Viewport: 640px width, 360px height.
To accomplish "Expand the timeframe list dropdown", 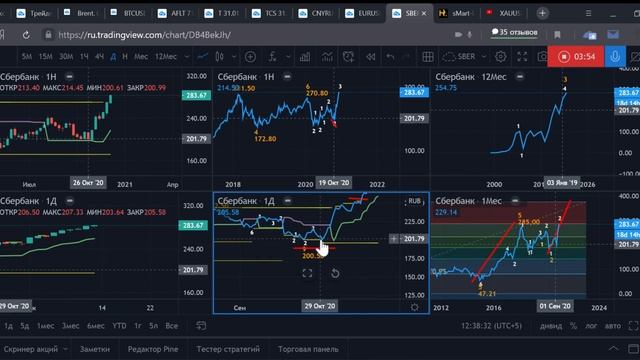I will click(187, 57).
